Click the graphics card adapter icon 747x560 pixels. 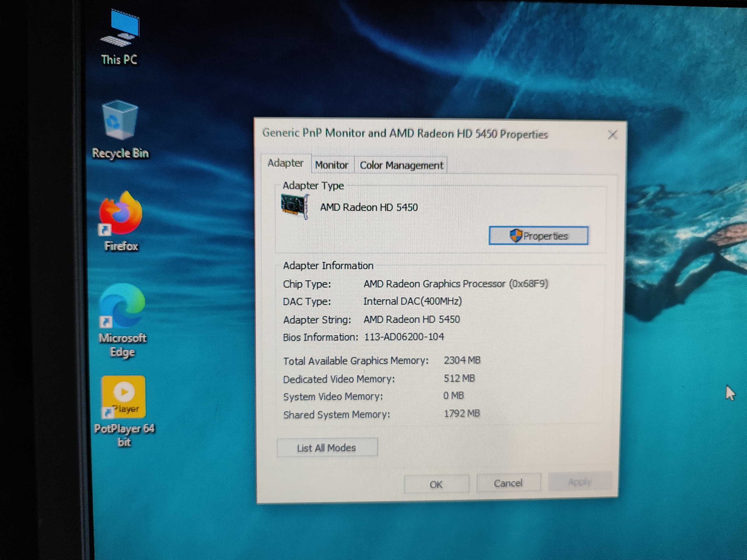pos(295,206)
